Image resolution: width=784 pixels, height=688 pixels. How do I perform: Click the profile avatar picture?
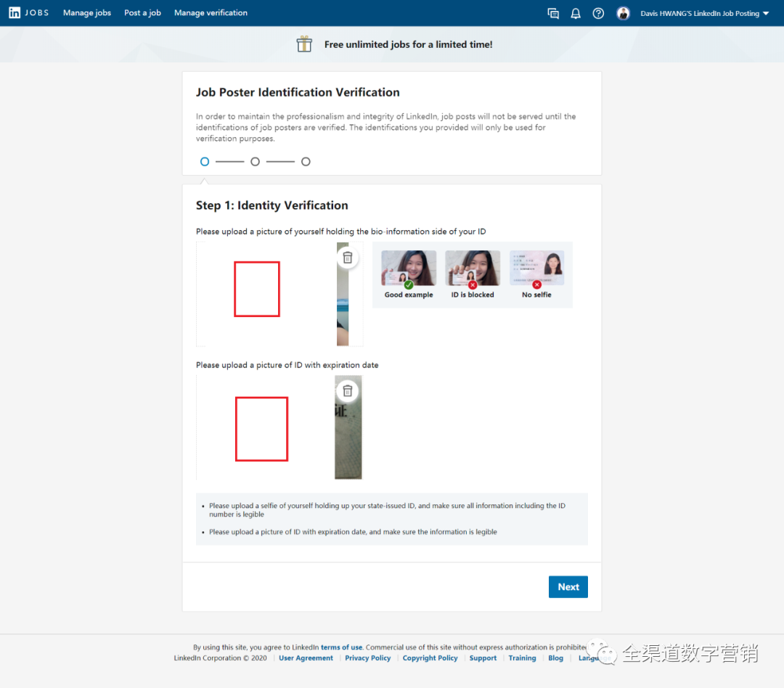click(623, 13)
